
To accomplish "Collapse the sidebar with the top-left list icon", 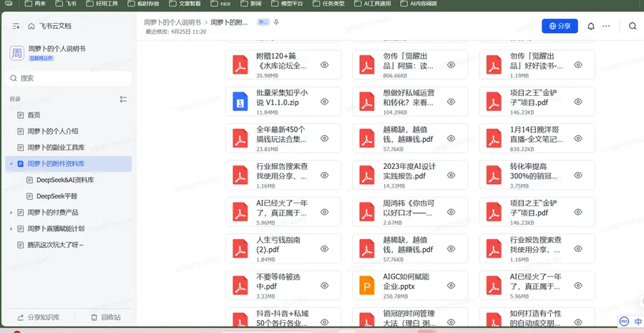I will (16, 26).
